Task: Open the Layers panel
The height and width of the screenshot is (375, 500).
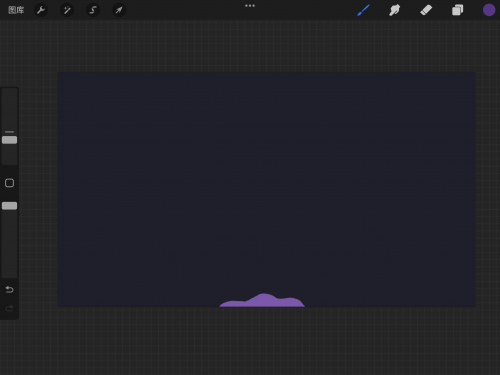Action: (x=457, y=10)
